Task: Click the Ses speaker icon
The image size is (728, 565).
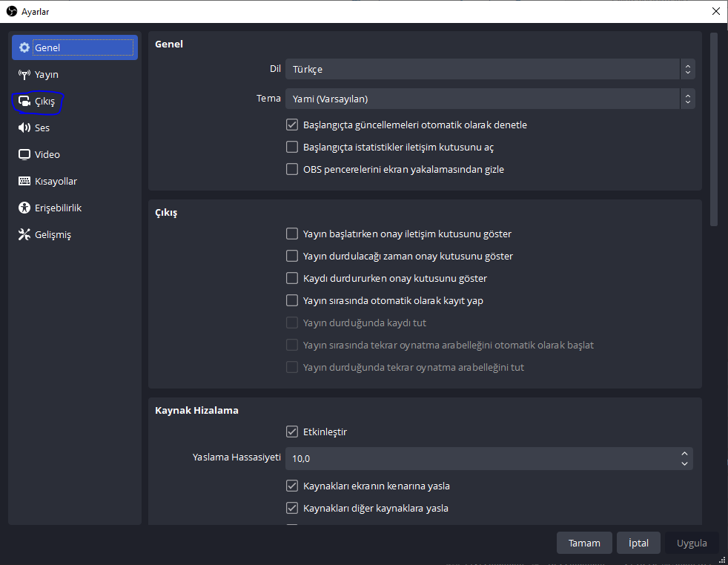Action: coord(24,128)
